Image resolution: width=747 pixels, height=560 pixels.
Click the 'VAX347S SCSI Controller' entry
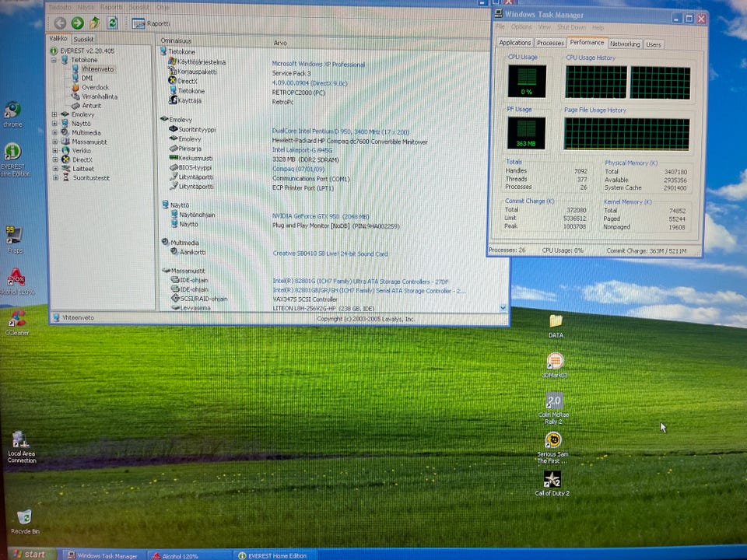(305, 299)
